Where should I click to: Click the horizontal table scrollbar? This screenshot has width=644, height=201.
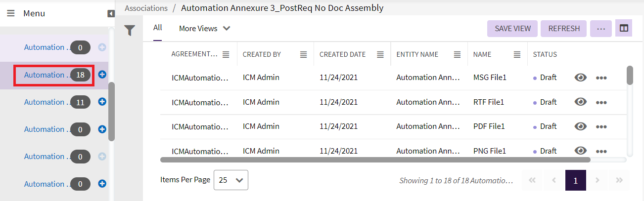pos(375,160)
